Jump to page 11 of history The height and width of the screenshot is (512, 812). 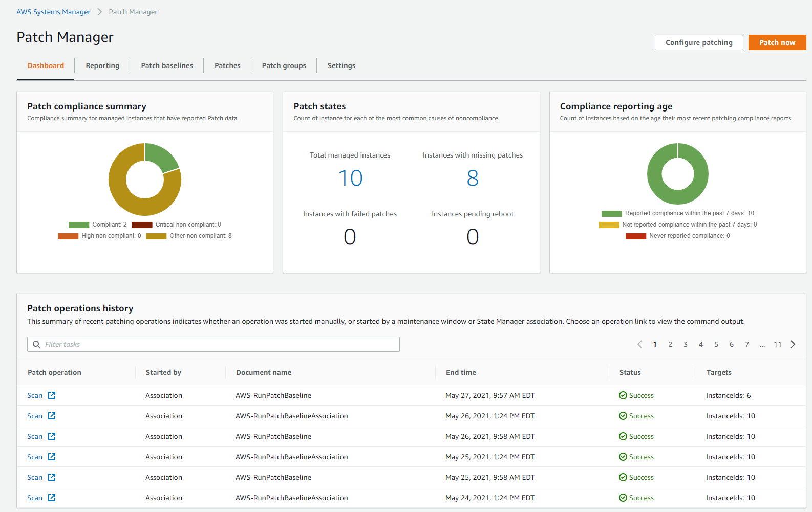point(777,344)
